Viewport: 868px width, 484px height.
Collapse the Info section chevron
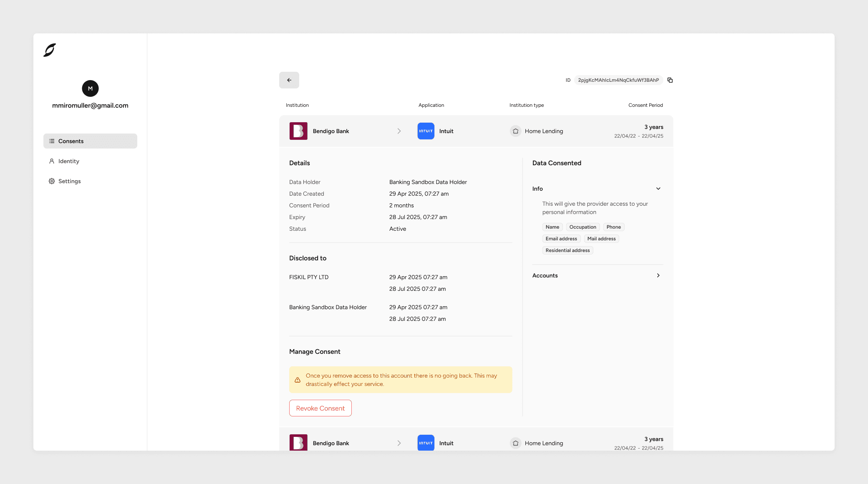[x=658, y=189]
